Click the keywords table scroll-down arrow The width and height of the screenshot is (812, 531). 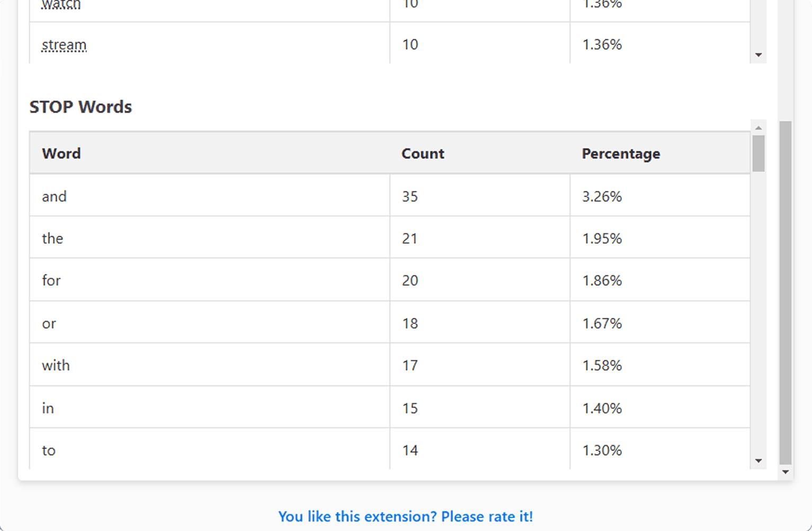pos(759,55)
